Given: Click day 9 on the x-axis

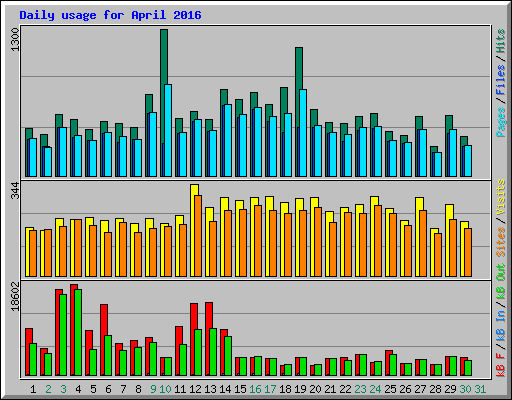Looking at the screenshot, I should (153, 389).
